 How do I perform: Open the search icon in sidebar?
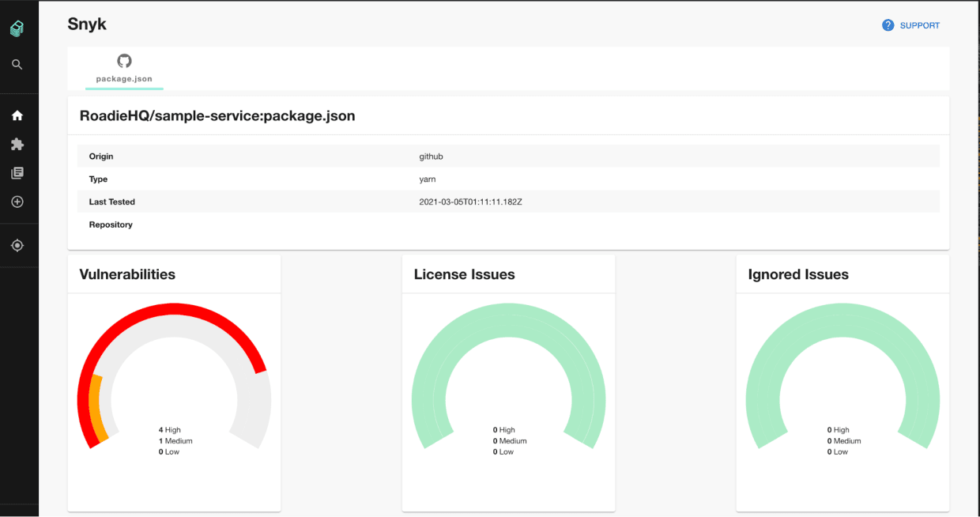(x=17, y=65)
